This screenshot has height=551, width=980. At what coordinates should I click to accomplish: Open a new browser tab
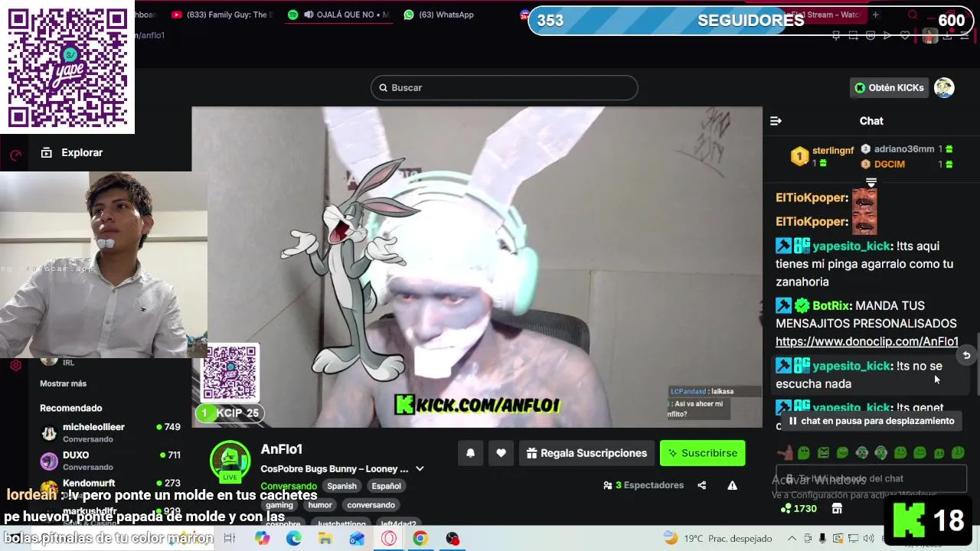click(875, 15)
